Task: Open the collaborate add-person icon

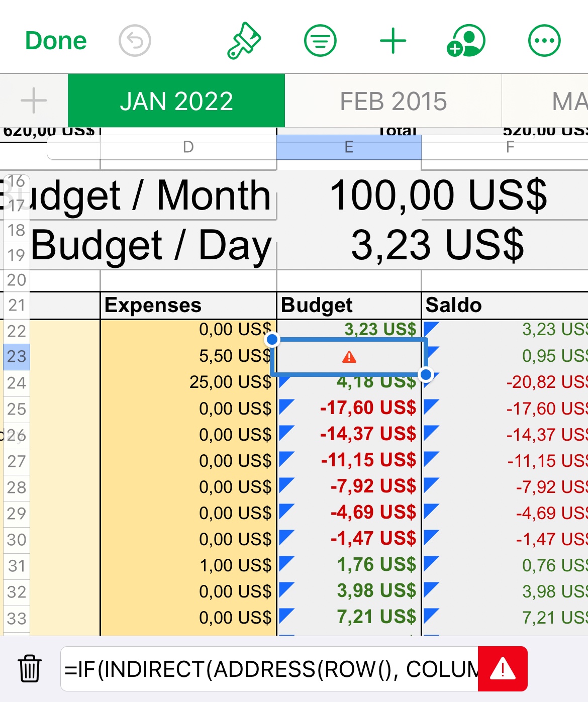Action: [466, 41]
